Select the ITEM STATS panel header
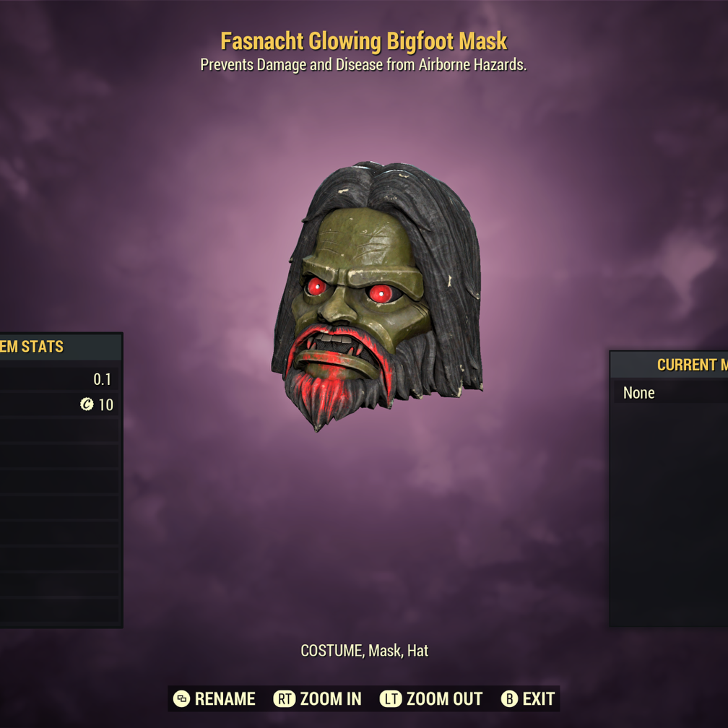728x728 pixels. [x=61, y=347]
